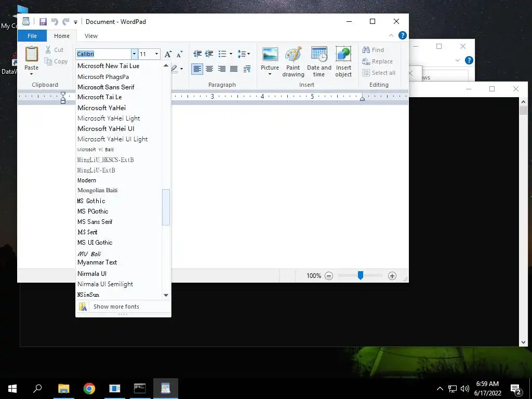The height and width of the screenshot is (399, 532).
Task: Click the Replace button
Action: (x=377, y=61)
